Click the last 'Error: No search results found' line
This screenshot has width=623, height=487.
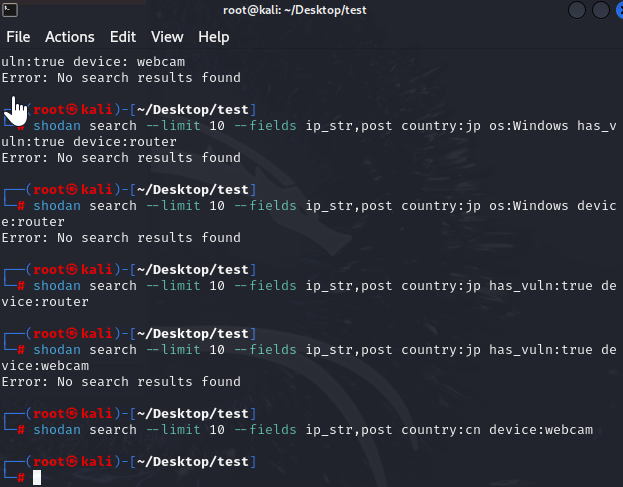[x=121, y=381]
